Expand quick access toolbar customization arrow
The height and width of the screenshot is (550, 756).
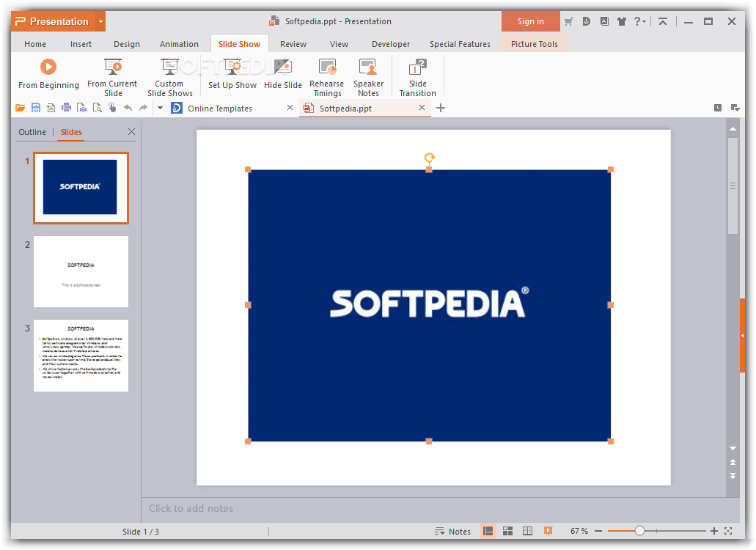160,108
